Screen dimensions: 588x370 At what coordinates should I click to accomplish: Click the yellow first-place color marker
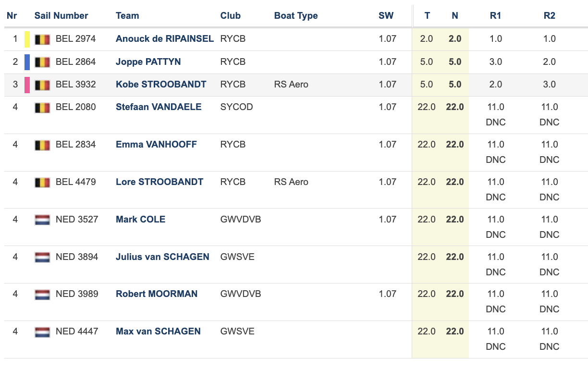pyautogui.click(x=27, y=39)
